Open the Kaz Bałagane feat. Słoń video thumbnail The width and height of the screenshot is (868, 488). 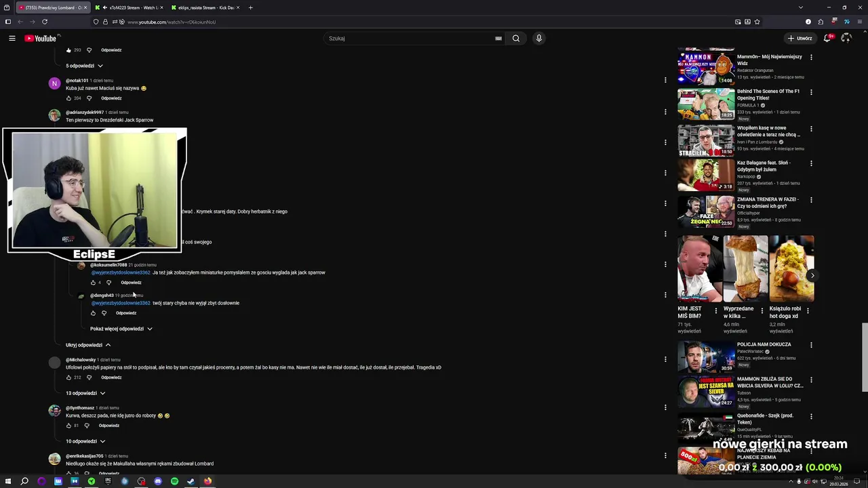pos(706,175)
